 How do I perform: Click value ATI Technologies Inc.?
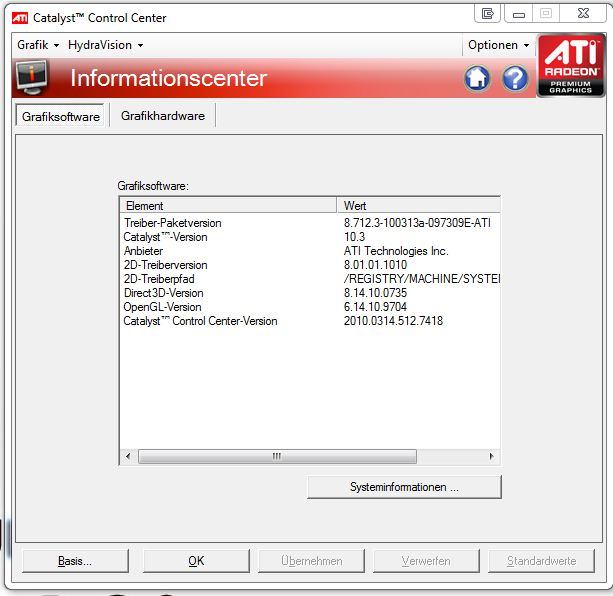(396, 251)
